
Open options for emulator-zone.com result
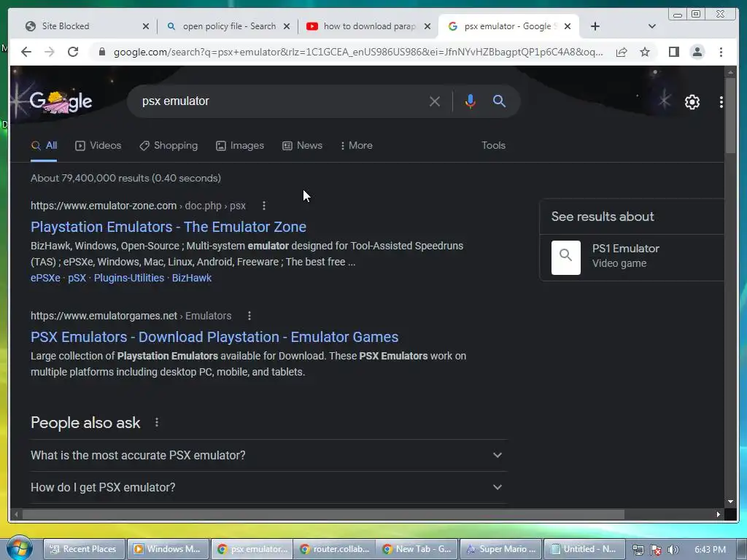click(264, 206)
